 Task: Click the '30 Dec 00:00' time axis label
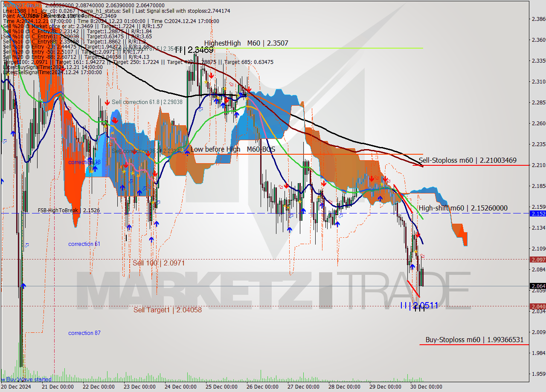(x=426, y=387)
